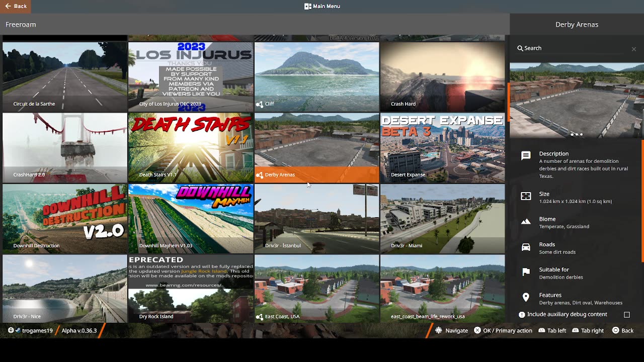Click the 'Demolition derbies' value text
Image resolution: width=644 pixels, height=362 pixels.
(x=561, y=278)
